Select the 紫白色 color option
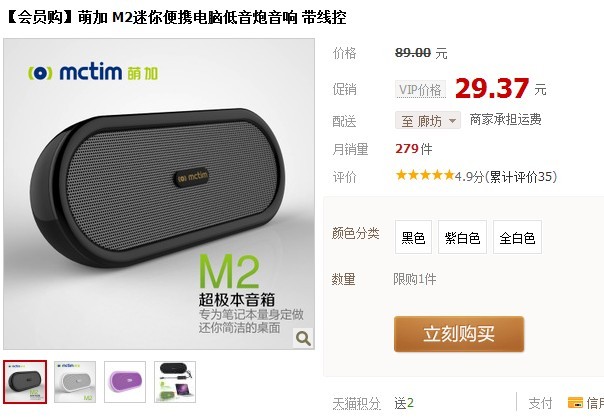 [462, 237]
